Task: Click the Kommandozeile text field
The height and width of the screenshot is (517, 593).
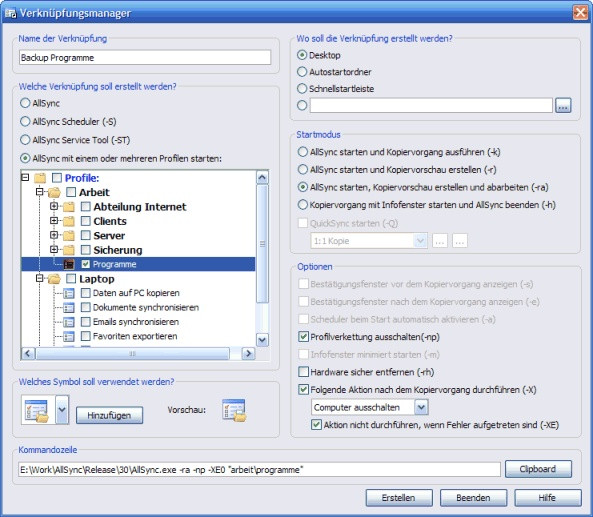Action: tap(259, 470)
